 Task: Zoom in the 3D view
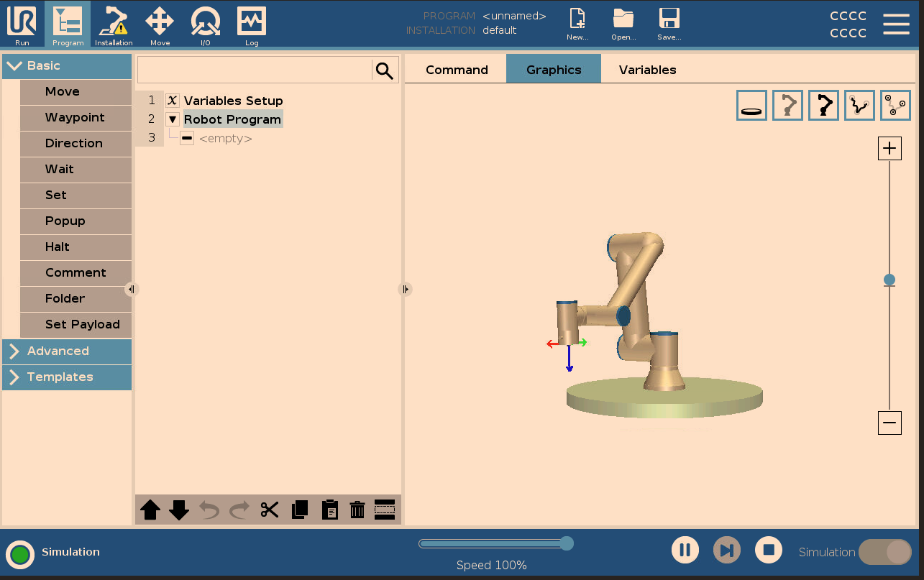(889, 149)
